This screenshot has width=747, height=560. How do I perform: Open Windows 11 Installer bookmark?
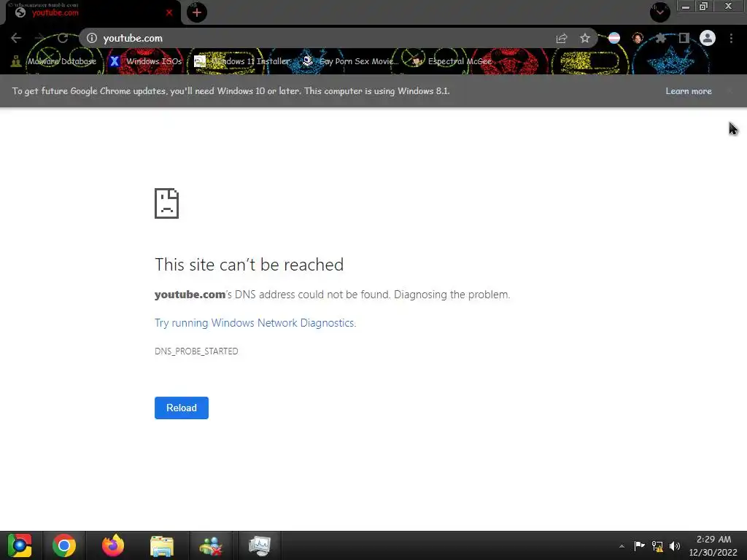point(242,61)
